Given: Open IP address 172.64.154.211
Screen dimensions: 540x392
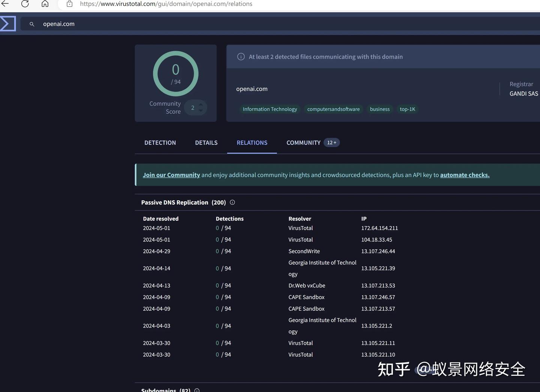Looking at the screenshot, I should point(379,228).
